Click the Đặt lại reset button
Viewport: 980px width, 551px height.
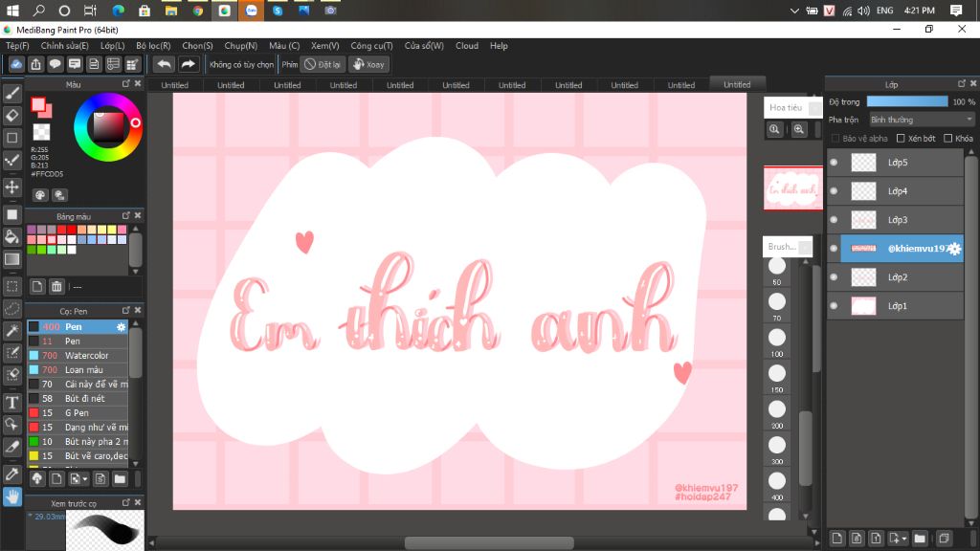click(323, 64)
